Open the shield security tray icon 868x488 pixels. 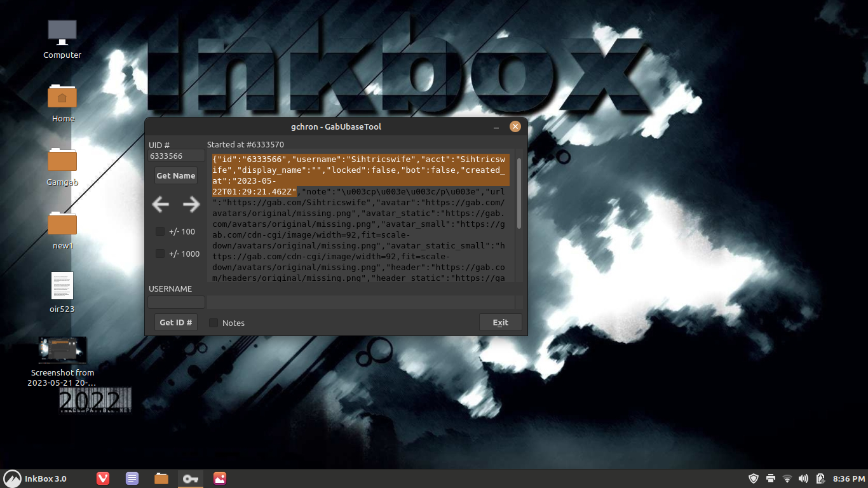click(754, 478)
